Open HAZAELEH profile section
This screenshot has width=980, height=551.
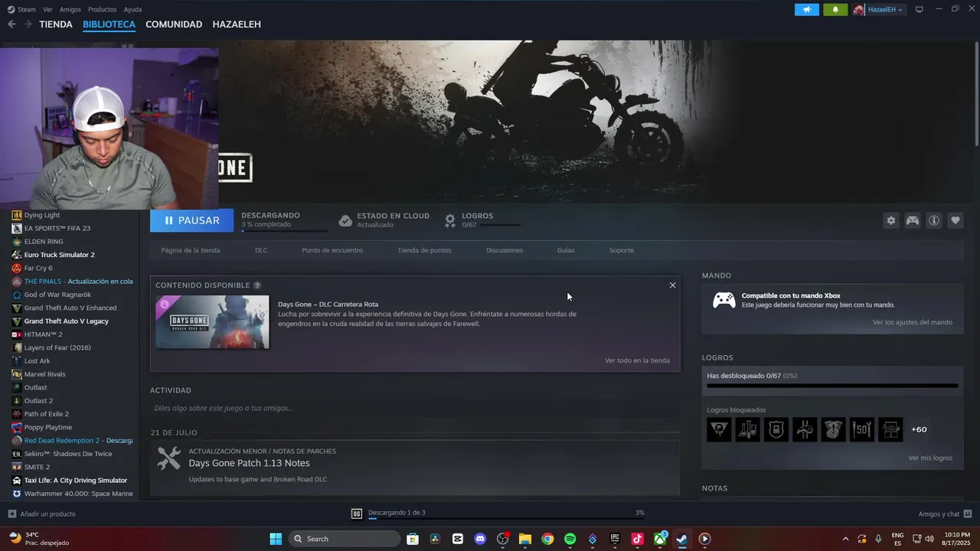[x=237, y=24]
